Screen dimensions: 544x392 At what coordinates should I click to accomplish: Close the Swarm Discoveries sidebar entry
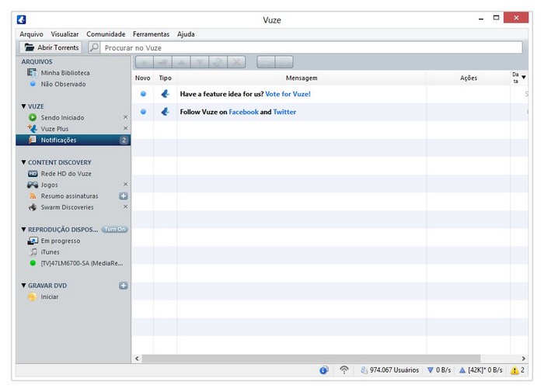(x=126, y=206)
